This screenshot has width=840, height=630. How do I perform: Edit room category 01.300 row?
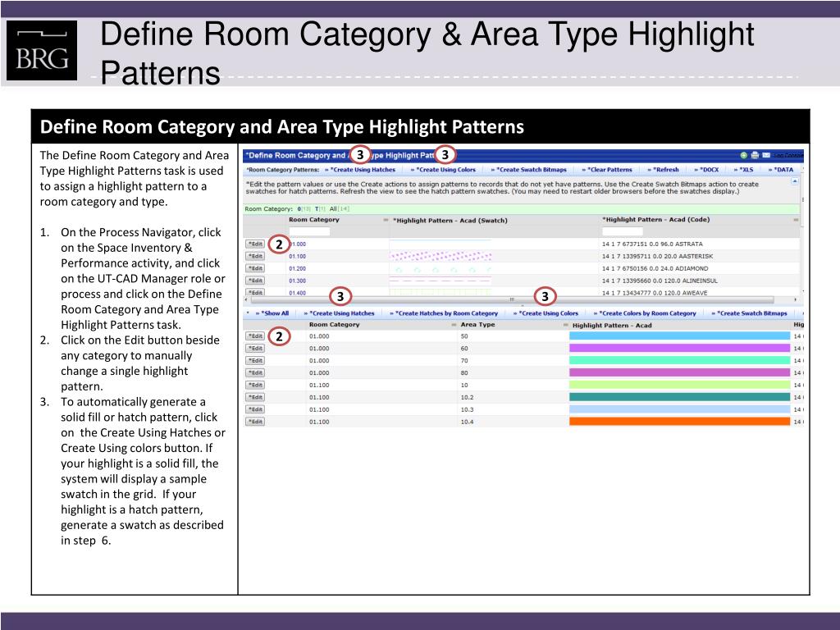tap(255, 281)
